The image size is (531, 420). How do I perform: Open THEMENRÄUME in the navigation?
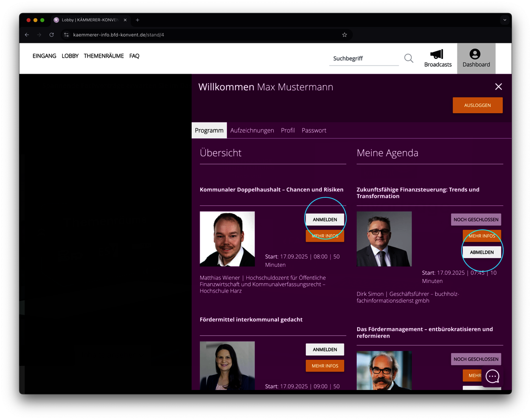point(104,56)
